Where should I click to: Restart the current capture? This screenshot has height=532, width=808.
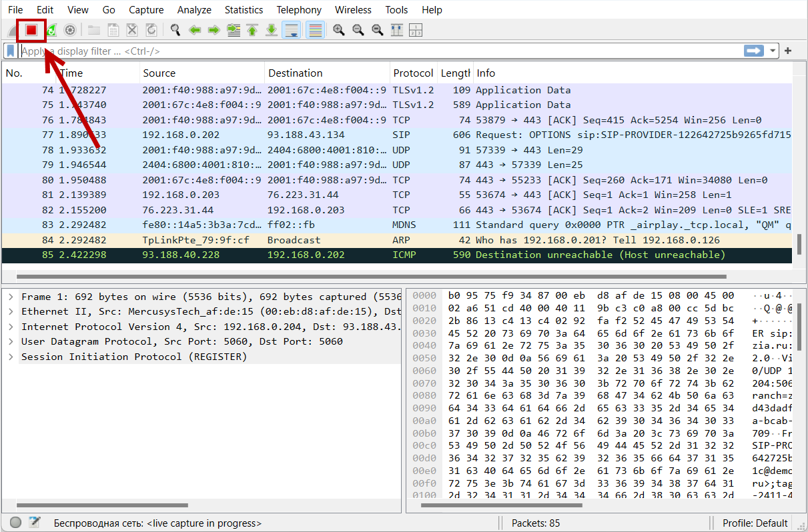click(x=51, y=30)
